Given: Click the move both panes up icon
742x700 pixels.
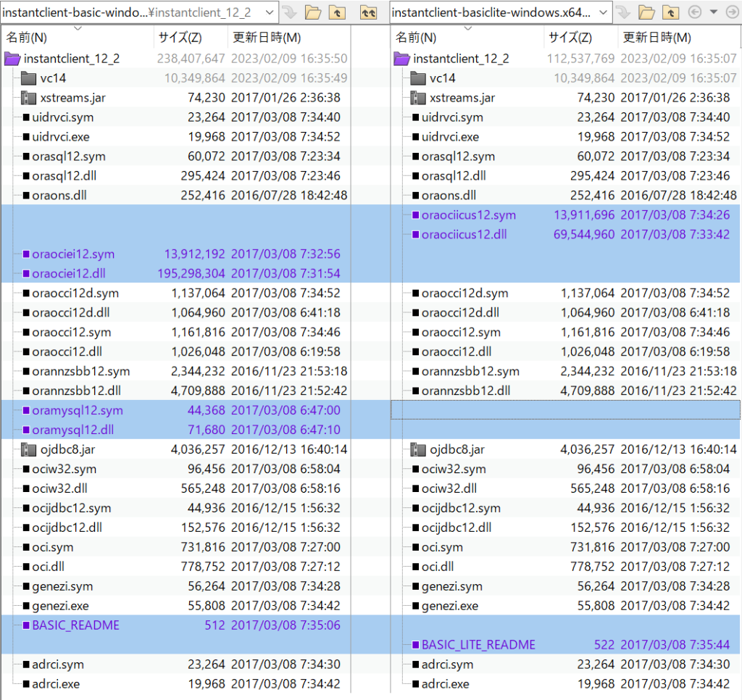Looking at the screenshot, I should [x=370, y=12].
